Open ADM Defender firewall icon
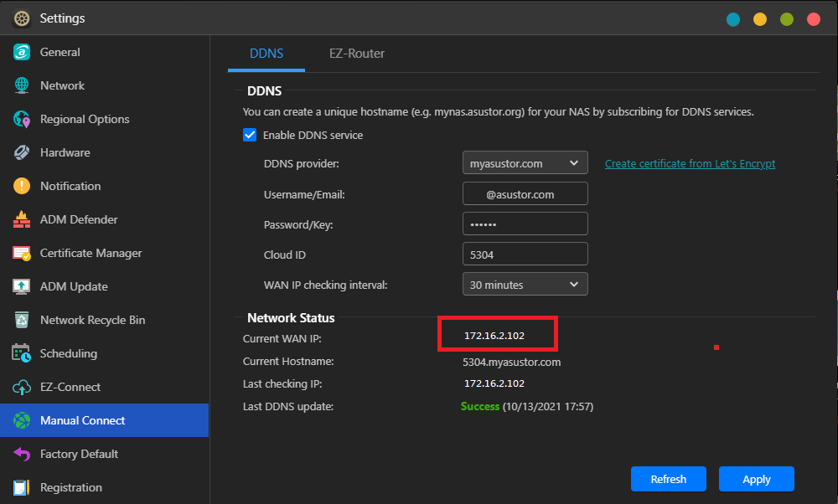 (x=22, y=219)
